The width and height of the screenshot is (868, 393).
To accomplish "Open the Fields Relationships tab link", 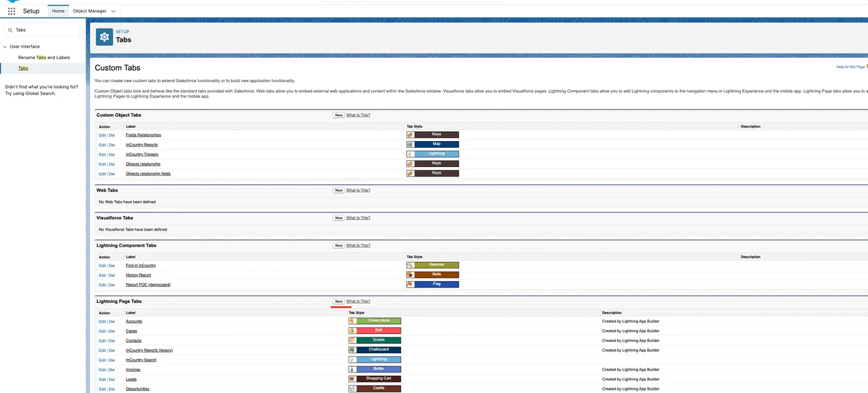I will point(143,135).
